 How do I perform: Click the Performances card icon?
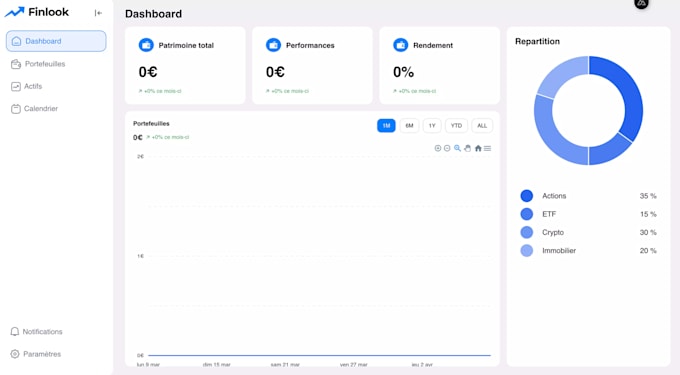click(x=273, y=45)
